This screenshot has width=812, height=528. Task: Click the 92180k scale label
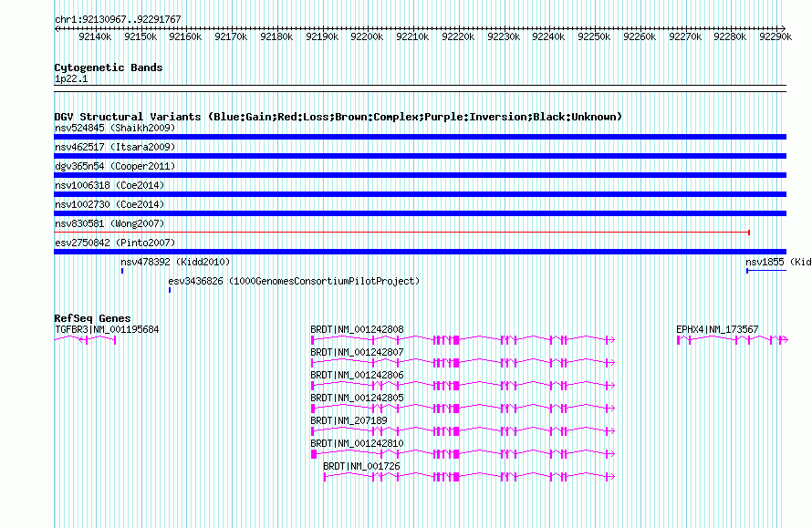[x=276, y=36]
